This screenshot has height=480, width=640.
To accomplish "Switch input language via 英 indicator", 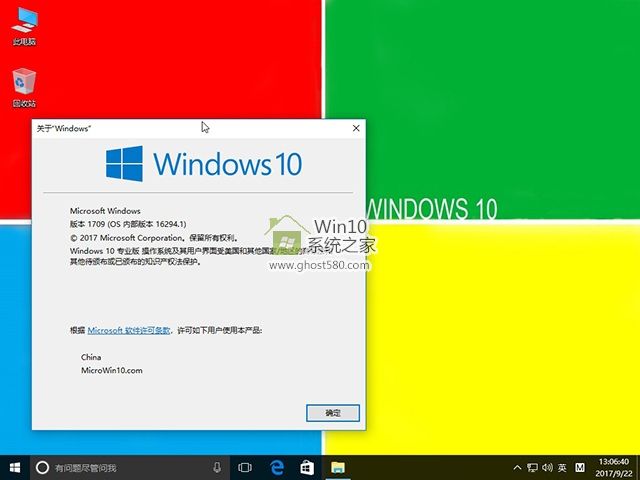I will 562,467.
